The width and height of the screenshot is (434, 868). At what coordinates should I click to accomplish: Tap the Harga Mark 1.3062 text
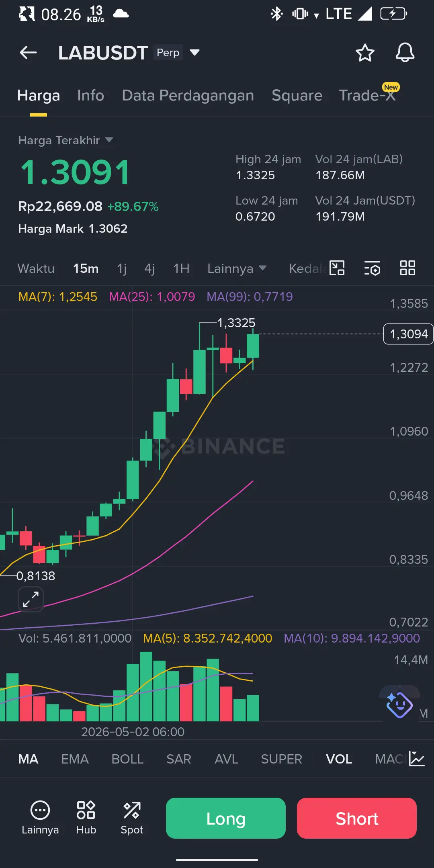73,229
